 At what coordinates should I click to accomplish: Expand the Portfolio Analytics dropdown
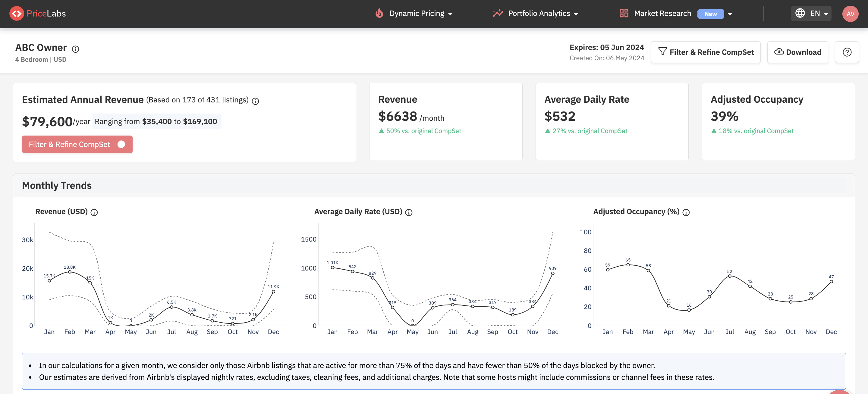point(576,14)
